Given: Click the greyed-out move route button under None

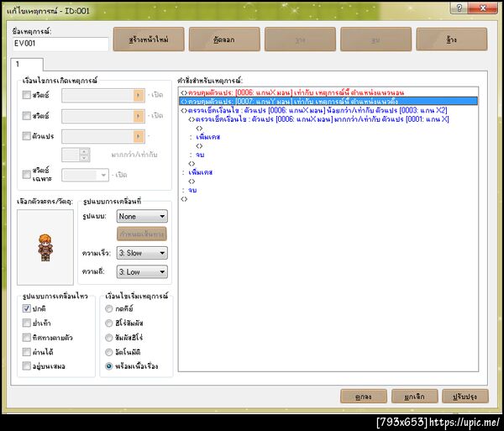Looking at the screenshot, I should [142, 234].
